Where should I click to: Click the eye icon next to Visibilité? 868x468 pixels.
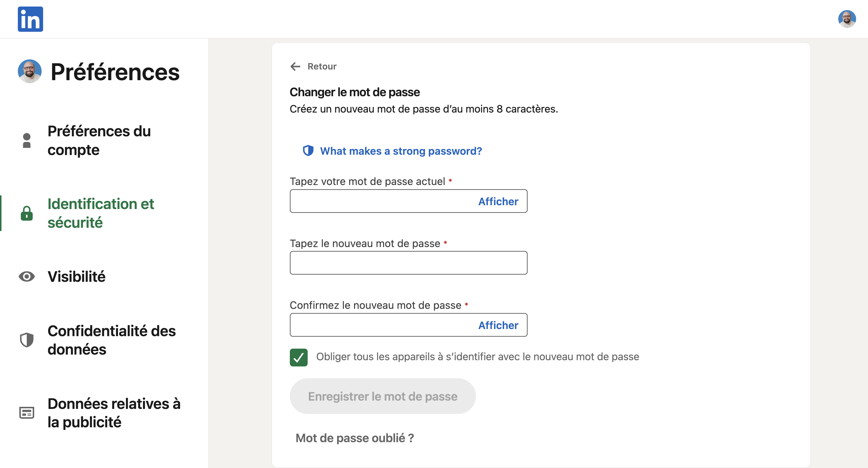tap(27, 277)
